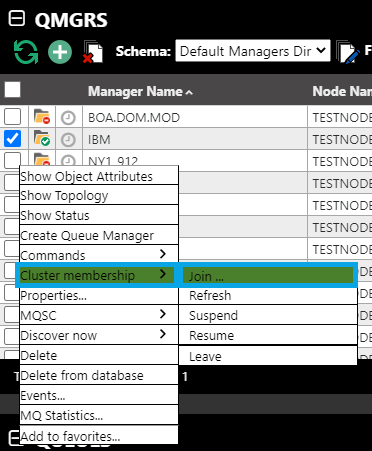Choose Show Object Attributes from context menu

coord(99,176)
